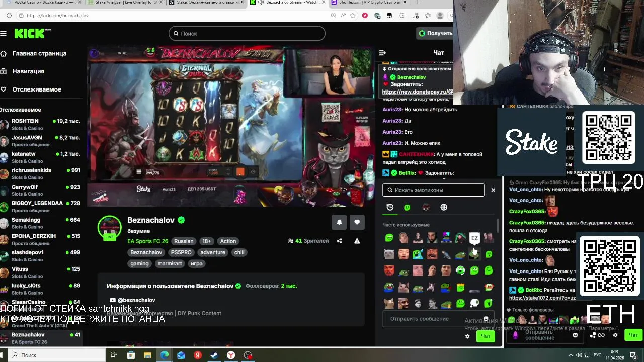
Task: Open the Mail app on taskbar
Action: coord(181,355)
